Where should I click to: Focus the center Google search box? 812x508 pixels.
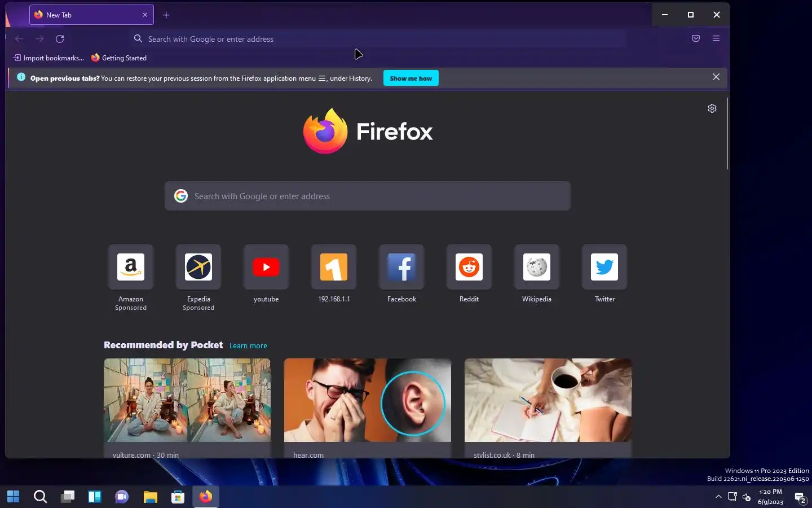[x=368, y=196]
